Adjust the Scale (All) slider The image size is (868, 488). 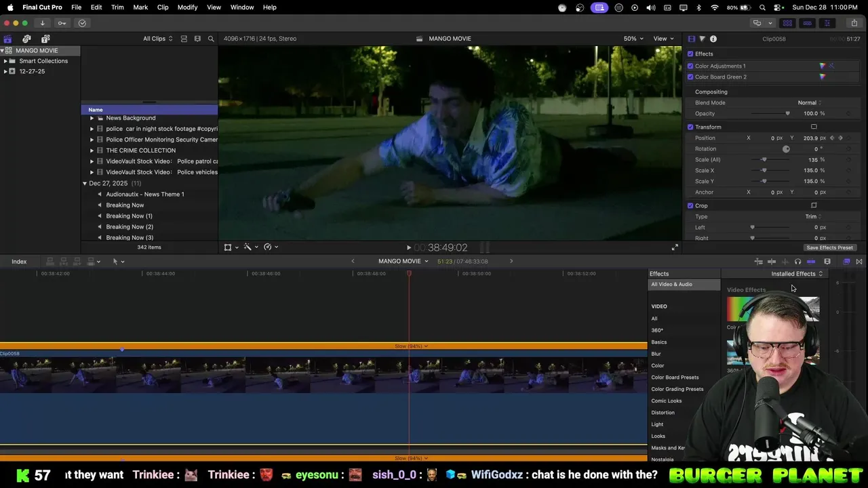point(764,159)
